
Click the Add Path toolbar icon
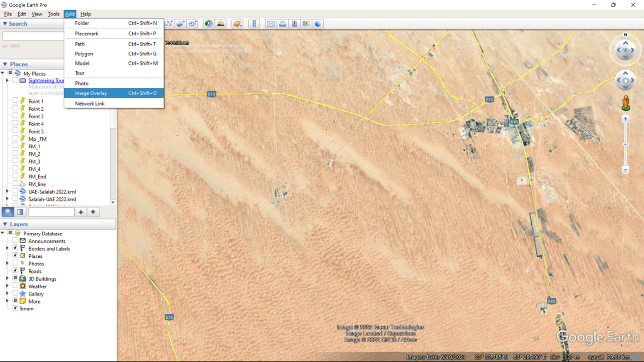(169, 24)
